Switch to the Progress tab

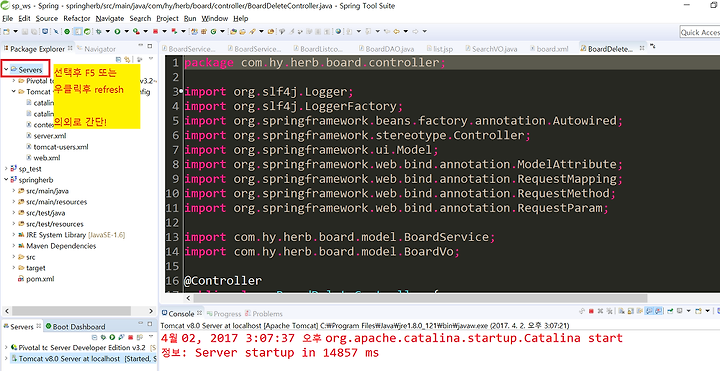coord(224,314)
